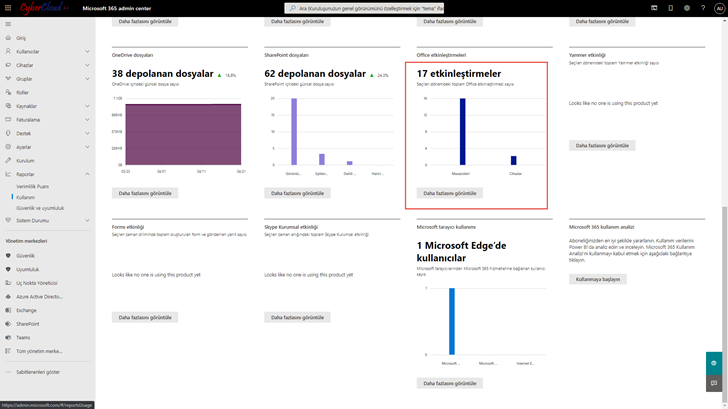Click the Kullanıcılar users icon

tap(8, 52)
